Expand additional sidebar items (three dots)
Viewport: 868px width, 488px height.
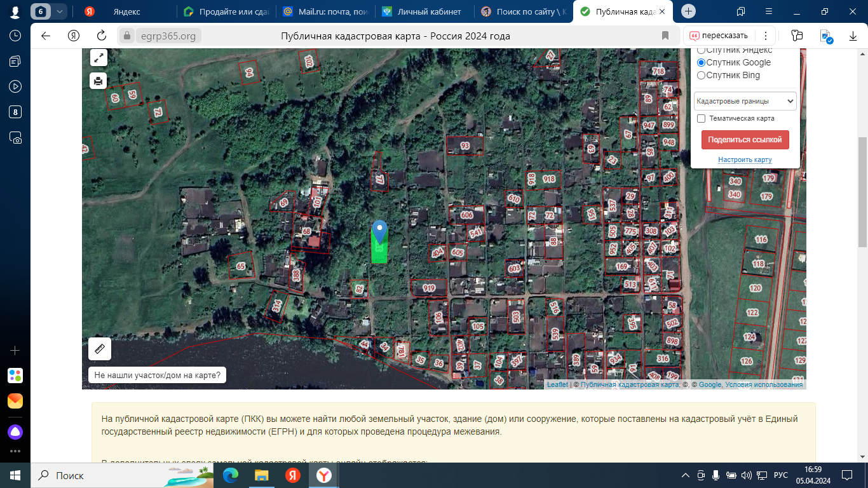(15, 452)
